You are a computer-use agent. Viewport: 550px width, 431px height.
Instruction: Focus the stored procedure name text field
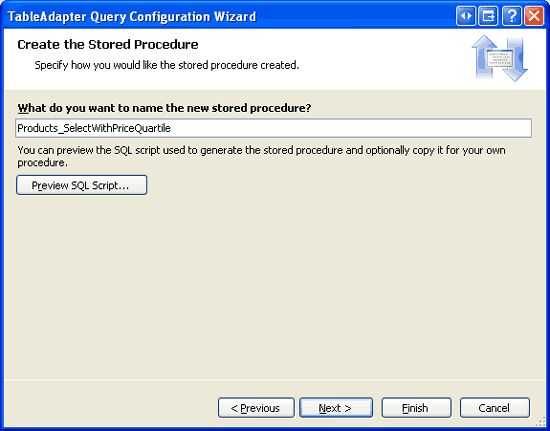[274, 128]
